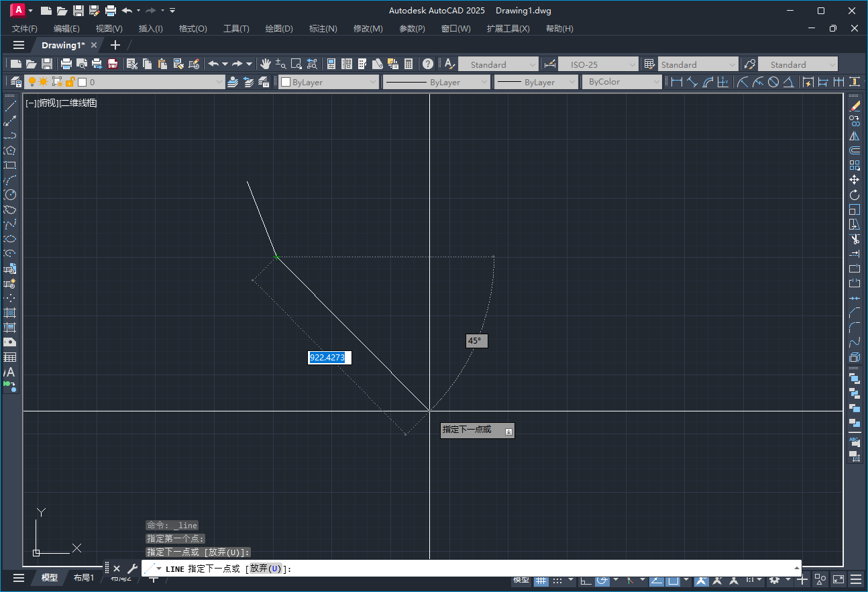Choose the Polygon draw tool
The image size is (868, 592).
point(10,150)
